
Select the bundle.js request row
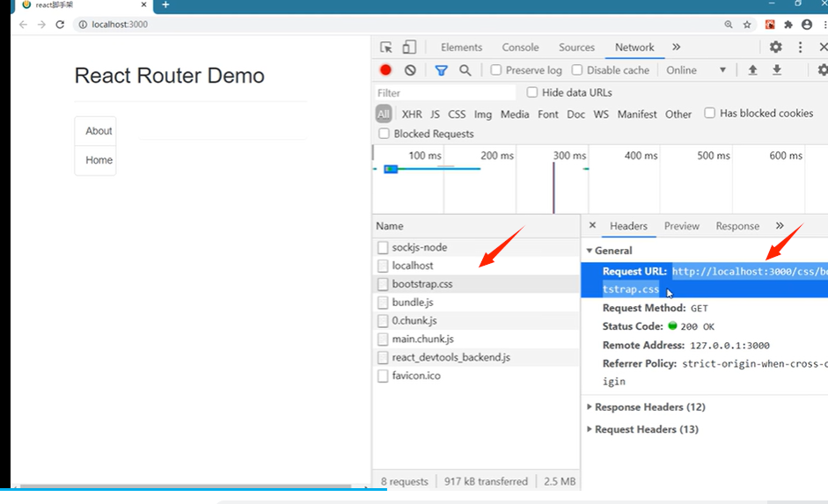tap(476, 302)
